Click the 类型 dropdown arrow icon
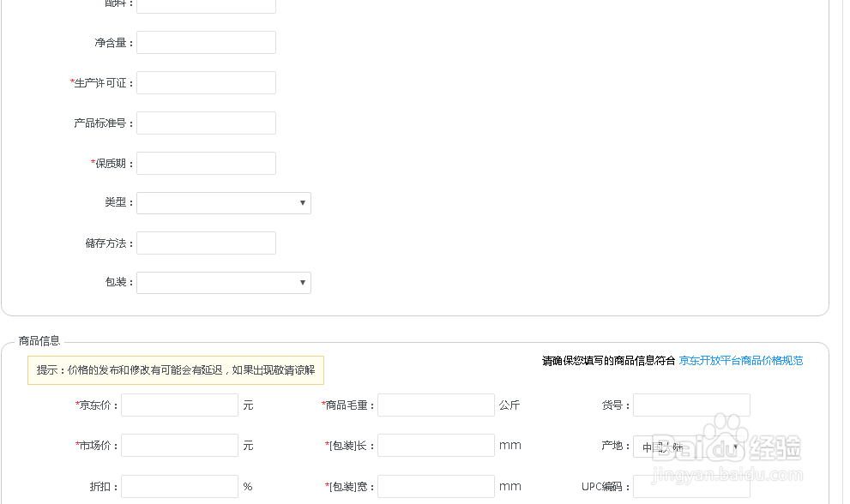This screenshot has height=504, width=850. click(302, 202)
